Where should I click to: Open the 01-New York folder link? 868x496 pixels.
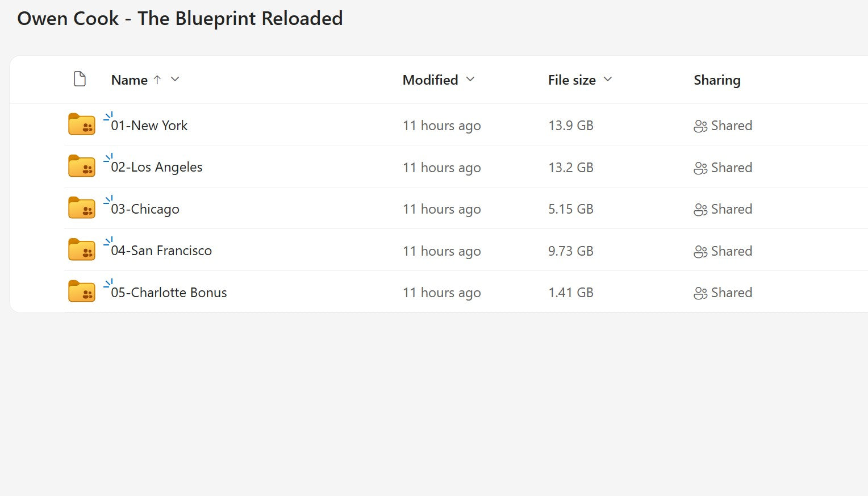[x=149, y=126]
